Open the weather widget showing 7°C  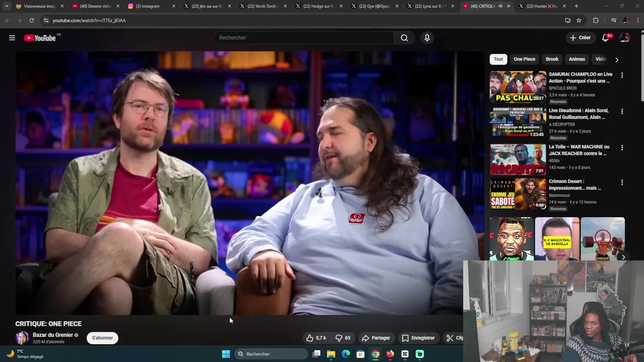pyautogui.click(x=25, y=354)
